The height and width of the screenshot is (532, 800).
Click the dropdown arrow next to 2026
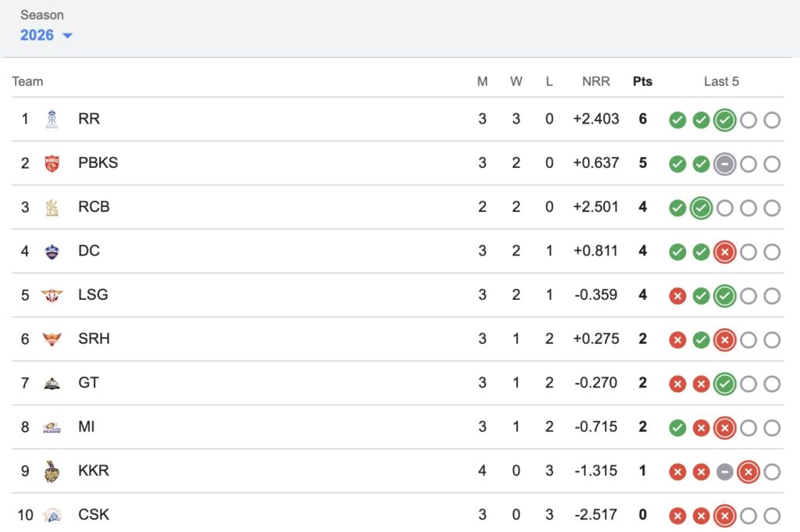coord(67,36)
